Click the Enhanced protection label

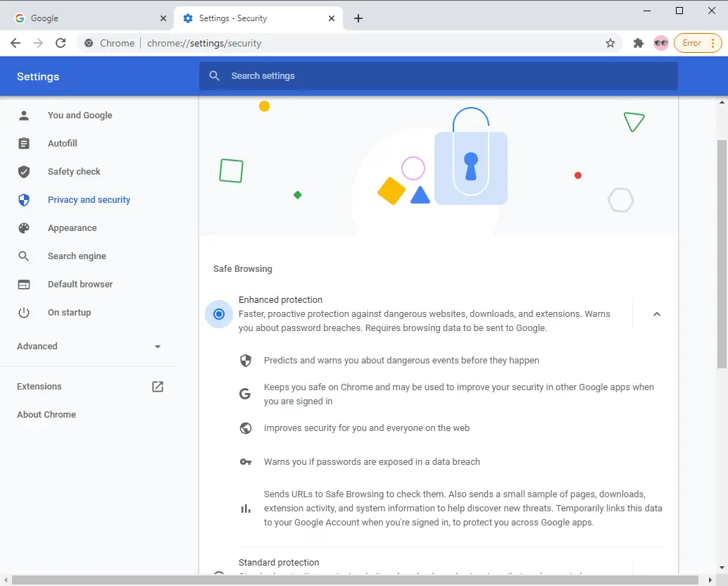[280, 300]
